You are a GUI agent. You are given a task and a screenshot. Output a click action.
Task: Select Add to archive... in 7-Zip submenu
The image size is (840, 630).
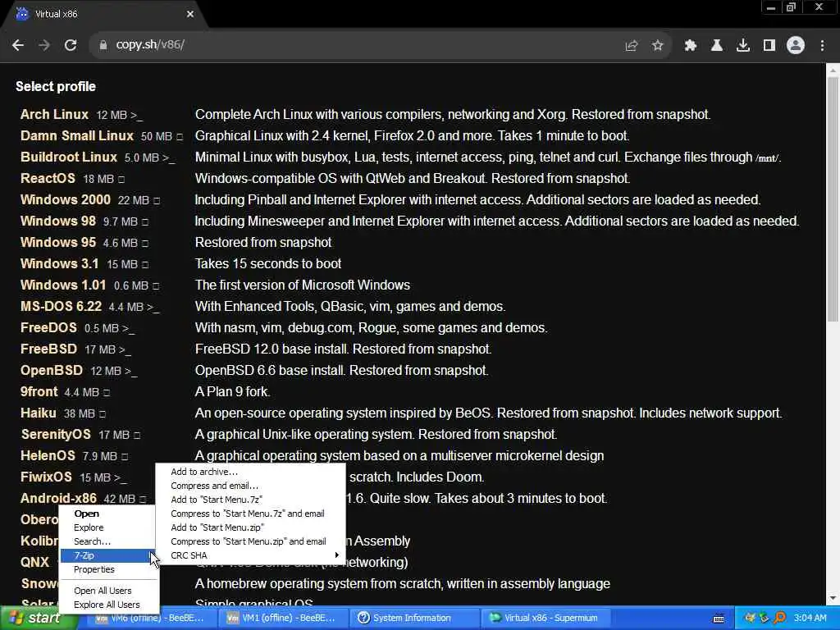click(250, 472)
